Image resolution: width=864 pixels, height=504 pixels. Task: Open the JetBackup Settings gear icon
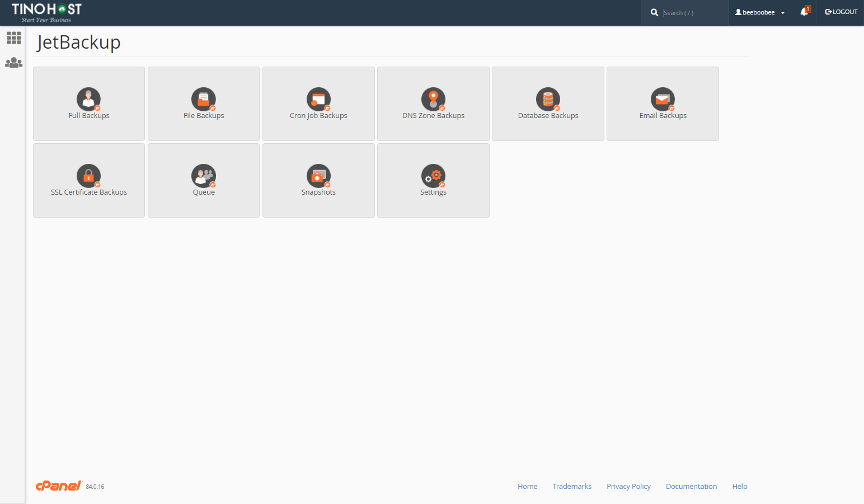(x=433, y=176)
